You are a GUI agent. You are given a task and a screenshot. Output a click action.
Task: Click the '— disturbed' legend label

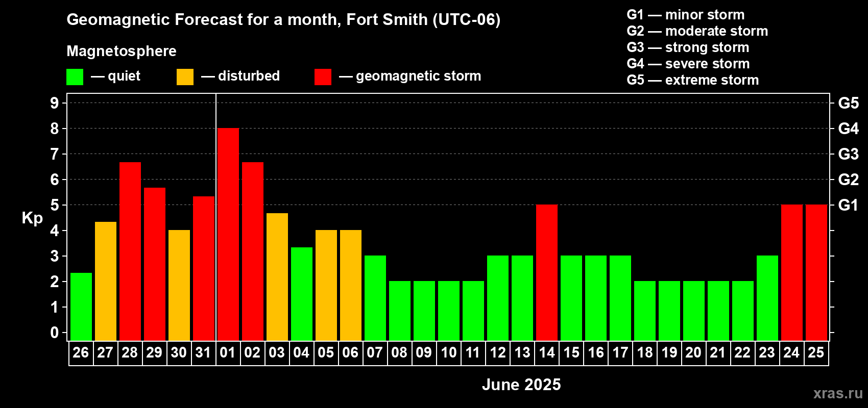point(240,76)
